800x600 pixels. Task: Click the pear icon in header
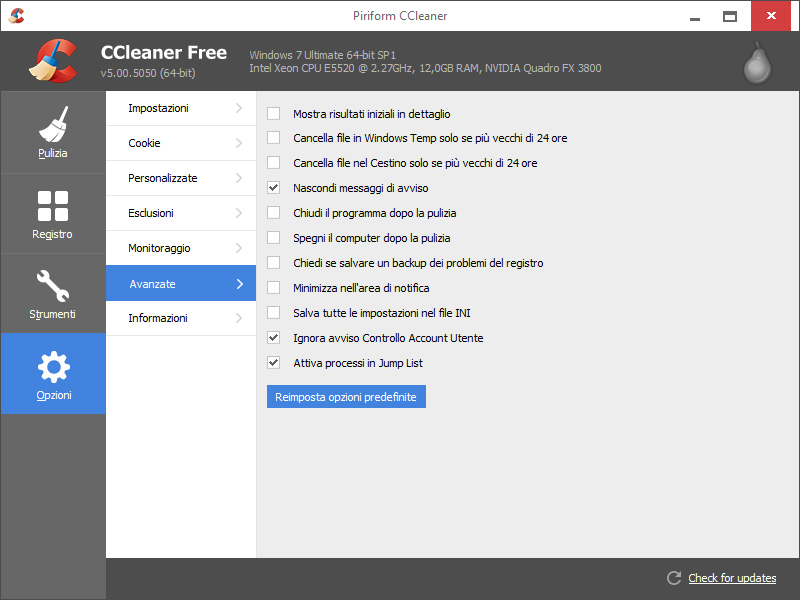pos(757,63)
